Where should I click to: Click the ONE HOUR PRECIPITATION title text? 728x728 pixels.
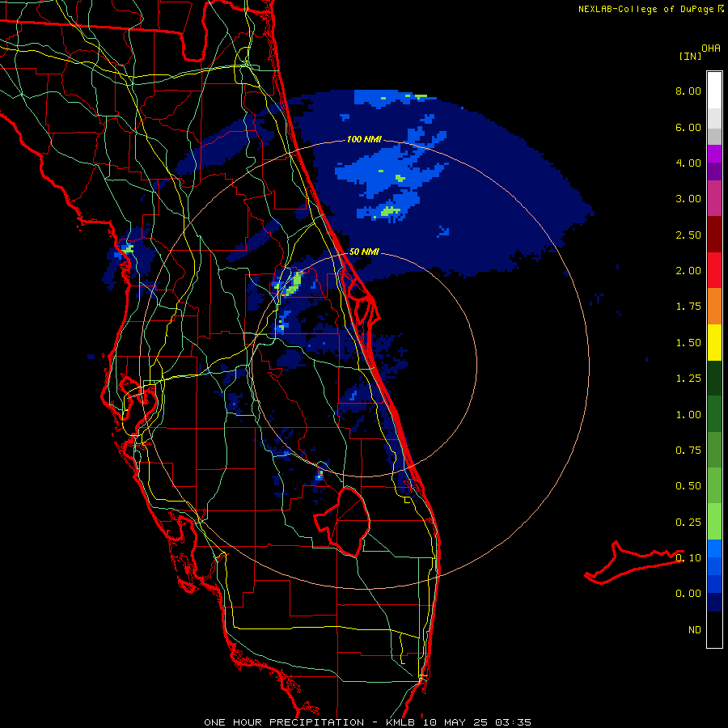click(284, 722)
